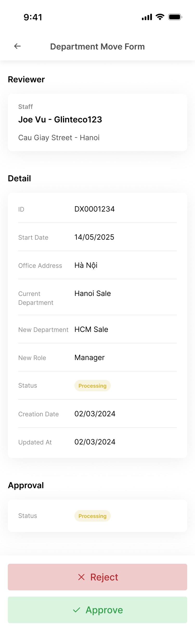
Task: Tap the checkmark icon inside the Approve button
Action: [77, 610]
